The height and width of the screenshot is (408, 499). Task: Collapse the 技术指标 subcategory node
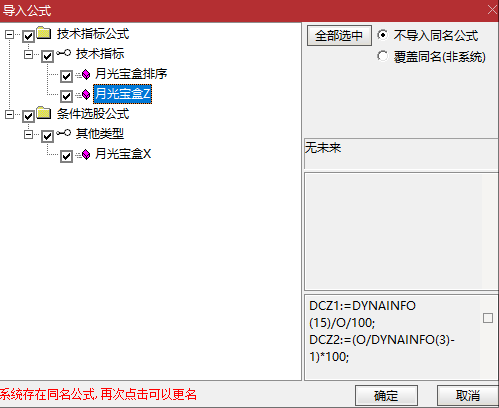tap(29, 54)
